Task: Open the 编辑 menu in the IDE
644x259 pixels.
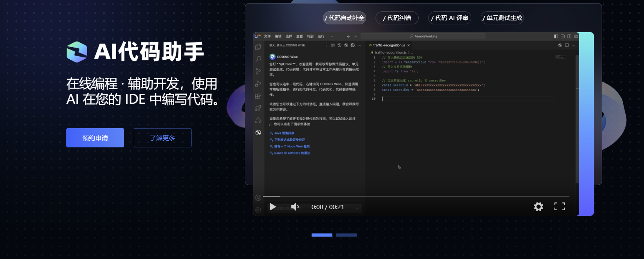Action: point(278,36)
